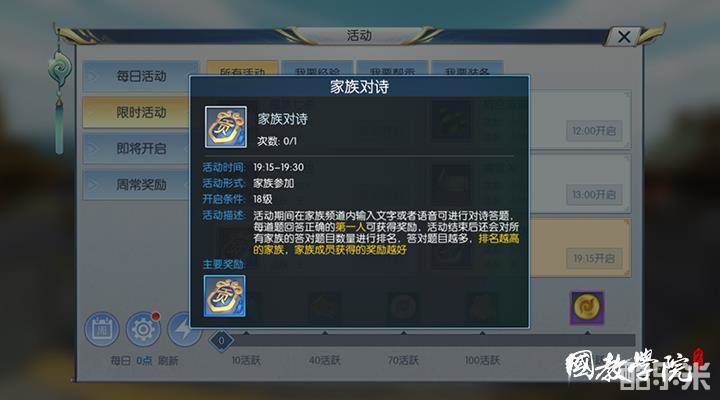Screen dimensions: 720x400
Task: Click the 0 marker on activity progress bar
Action: tap(221, 341)
